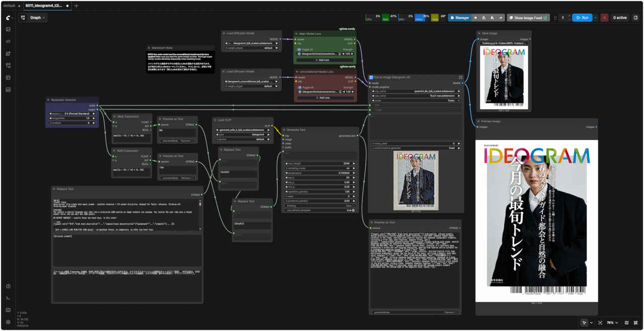Open the second left sidebar icon panel

(8, 29)
